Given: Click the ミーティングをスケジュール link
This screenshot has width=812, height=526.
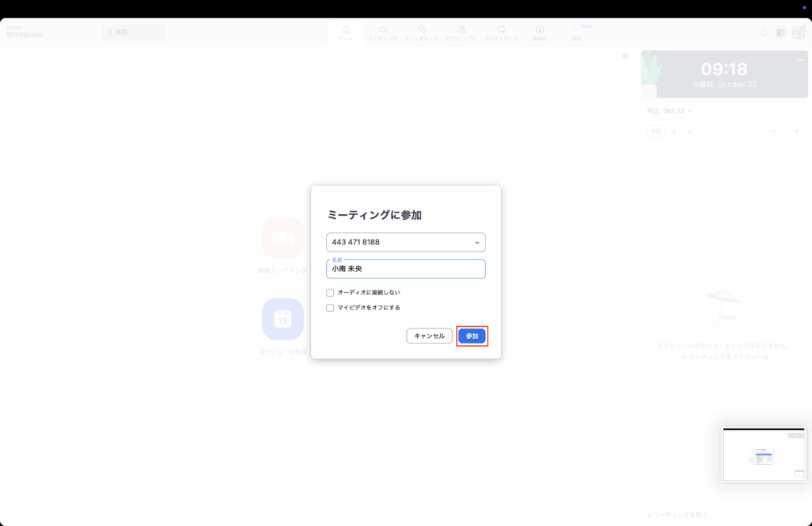Looking at the screenshot, I should 724,357.
